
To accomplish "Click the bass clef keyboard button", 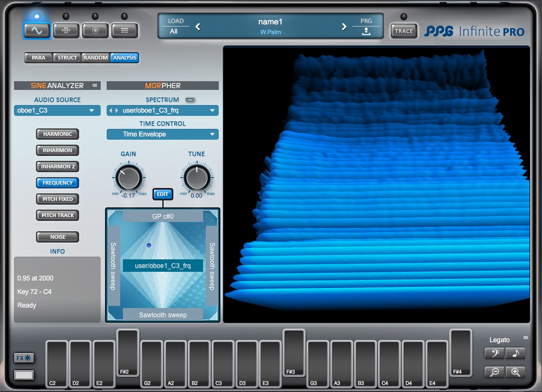I will pyautogui.click(x=495, y=354).
